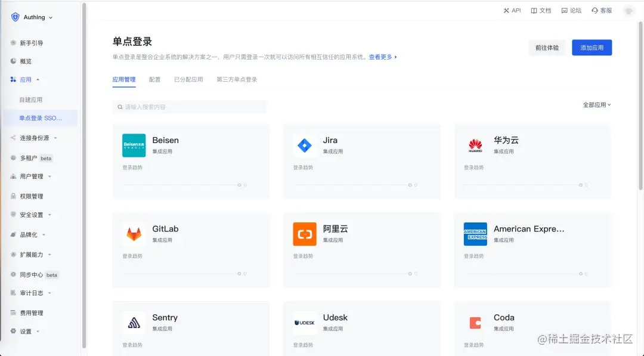Open 新手引导 in the sidebar
This screenshot has height=356, width=644.
click(x=32, y=43)
